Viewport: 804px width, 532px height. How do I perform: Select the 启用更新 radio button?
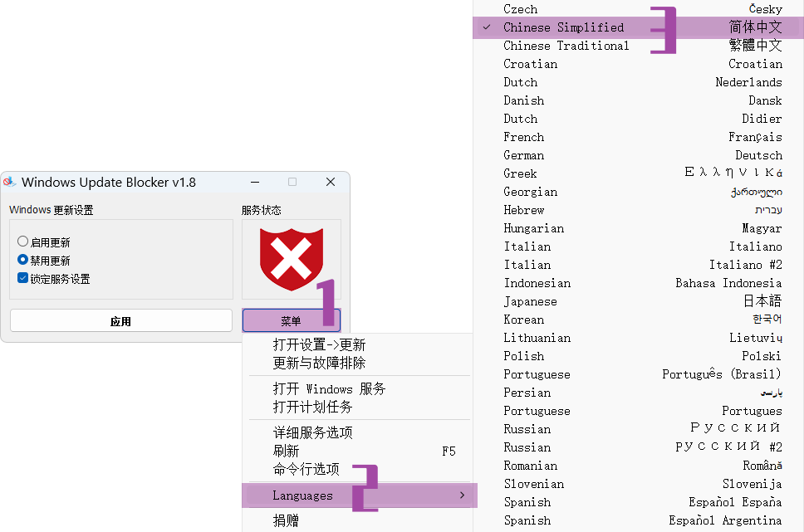click(22, 242)
